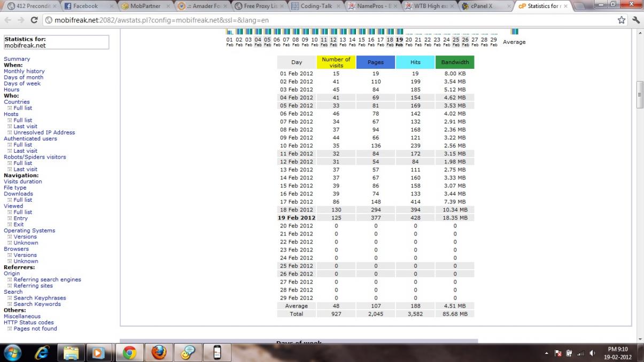Open Firefox from the taskbar
The image size is (644, 362).
pos(159,353)
